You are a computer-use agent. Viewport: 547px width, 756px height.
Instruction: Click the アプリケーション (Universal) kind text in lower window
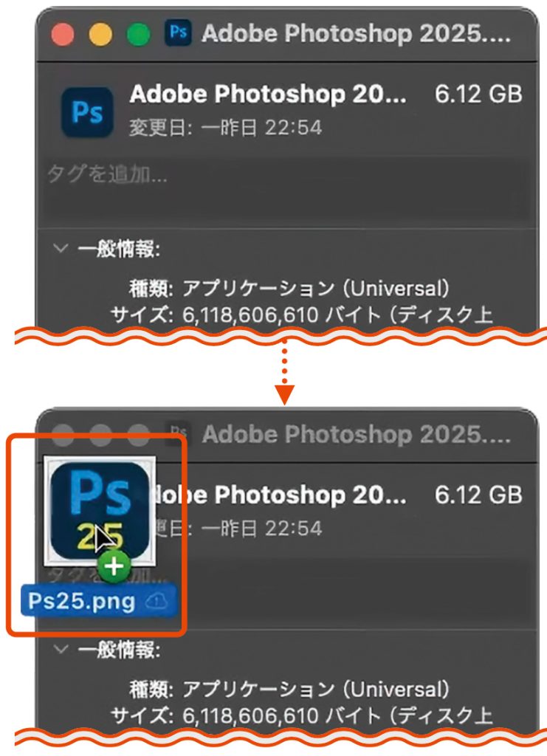coord(316,690)
